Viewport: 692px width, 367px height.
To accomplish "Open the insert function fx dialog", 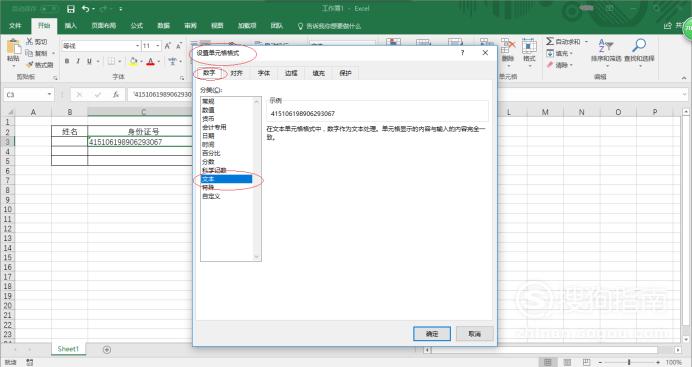I will point(116,94).
